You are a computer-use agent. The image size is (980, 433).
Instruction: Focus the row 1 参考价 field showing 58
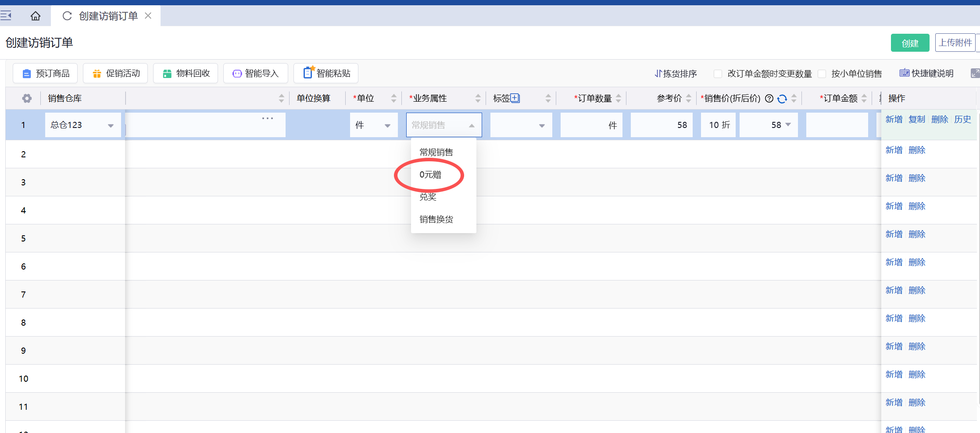click(x=662, y=125)
